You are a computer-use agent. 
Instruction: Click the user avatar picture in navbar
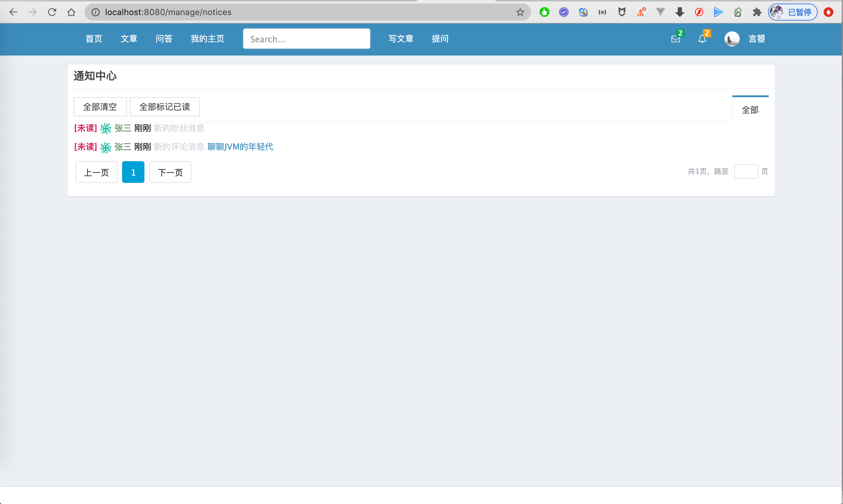tap(732, 39)
